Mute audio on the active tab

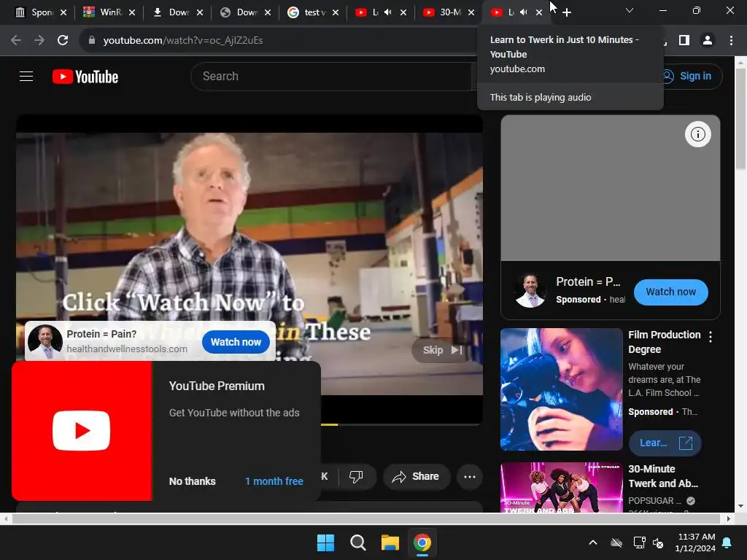pyautogui.click(x=524, y=12)
